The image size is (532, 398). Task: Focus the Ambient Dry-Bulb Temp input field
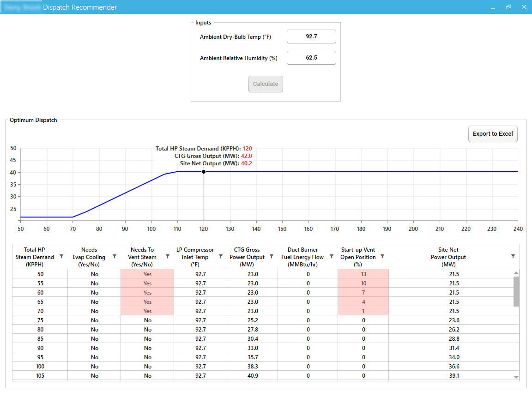click(311, 36)
